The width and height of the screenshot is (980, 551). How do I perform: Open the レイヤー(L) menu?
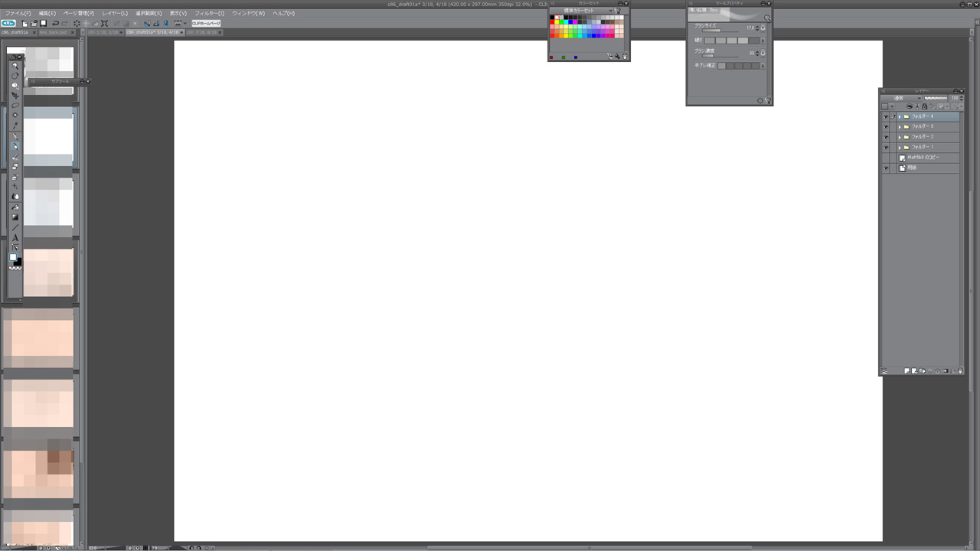(115, 13)
